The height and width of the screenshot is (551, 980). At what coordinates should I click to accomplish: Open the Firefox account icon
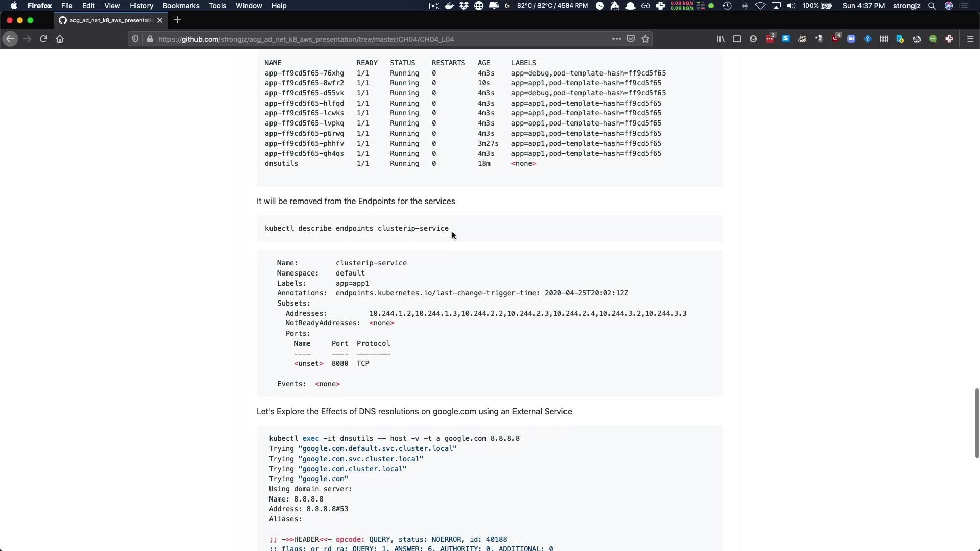pyautogui.click(x=753, y=39)
